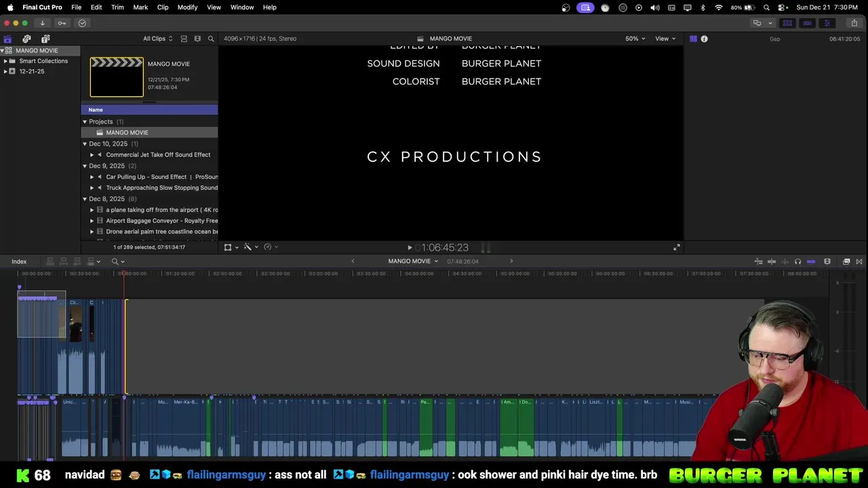Show the Transitions browser icon
The height and width of the screenshot is (488, 868).
tap(859, 262)
